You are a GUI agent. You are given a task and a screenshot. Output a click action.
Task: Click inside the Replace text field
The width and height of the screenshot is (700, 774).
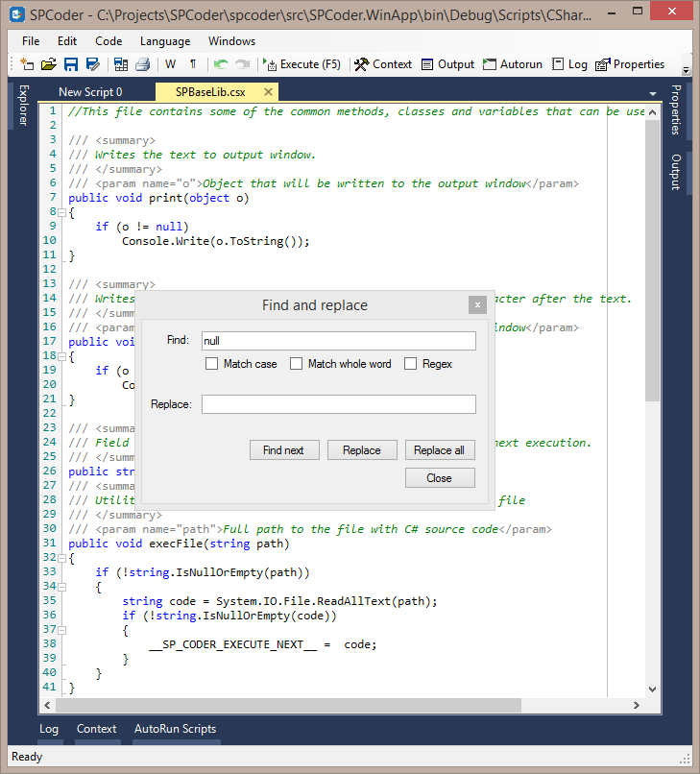(339, 404)
